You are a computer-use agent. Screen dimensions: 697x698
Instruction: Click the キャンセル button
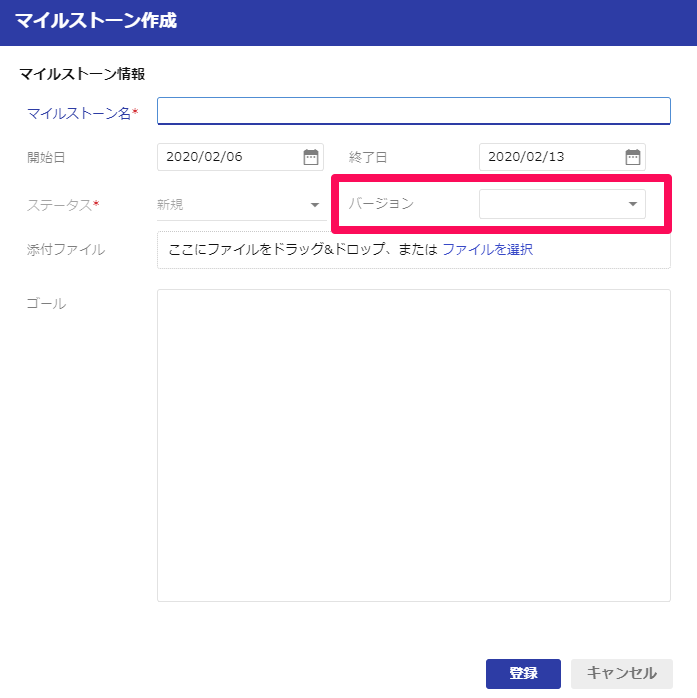tap(622, 673)
